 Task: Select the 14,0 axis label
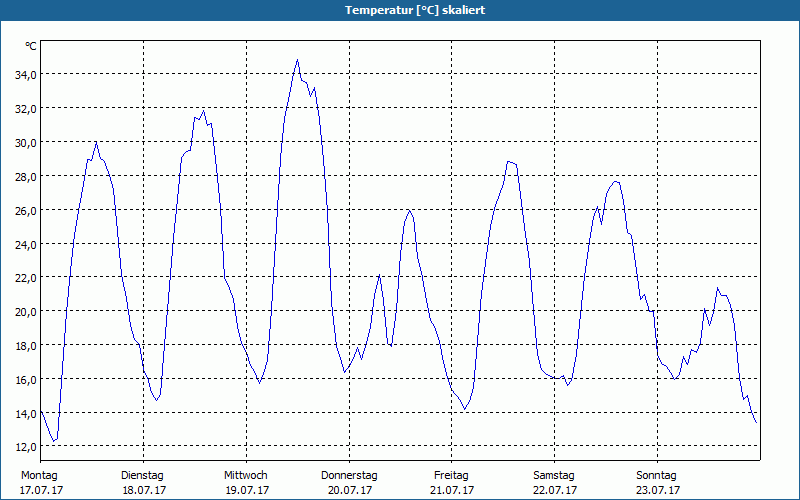[x=26, y=413]
